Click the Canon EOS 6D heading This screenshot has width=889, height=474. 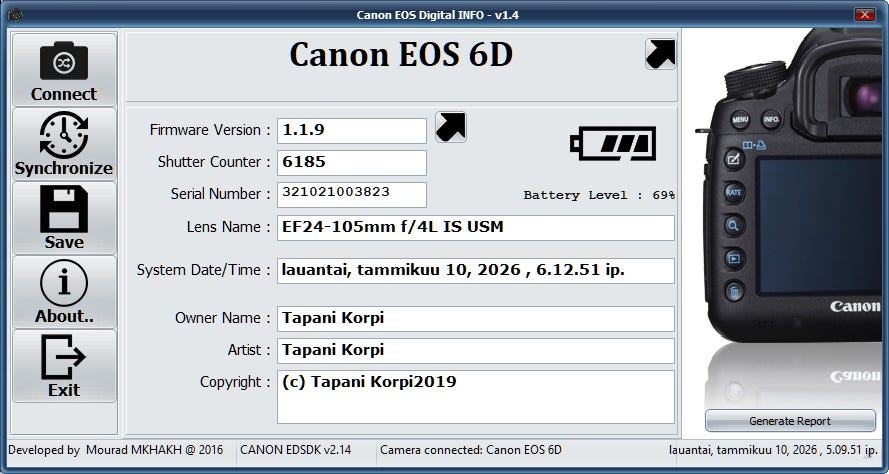[401, 55]
